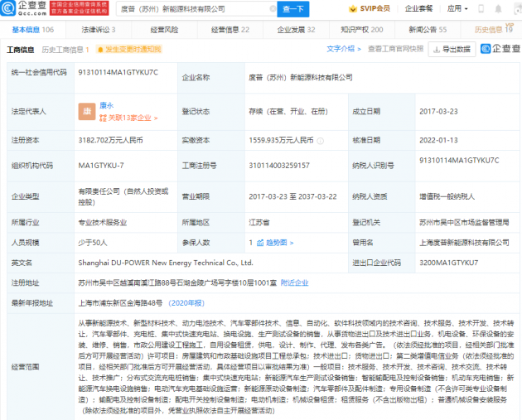Clear the search box with the x icon
522x420 pixels.
273,9
